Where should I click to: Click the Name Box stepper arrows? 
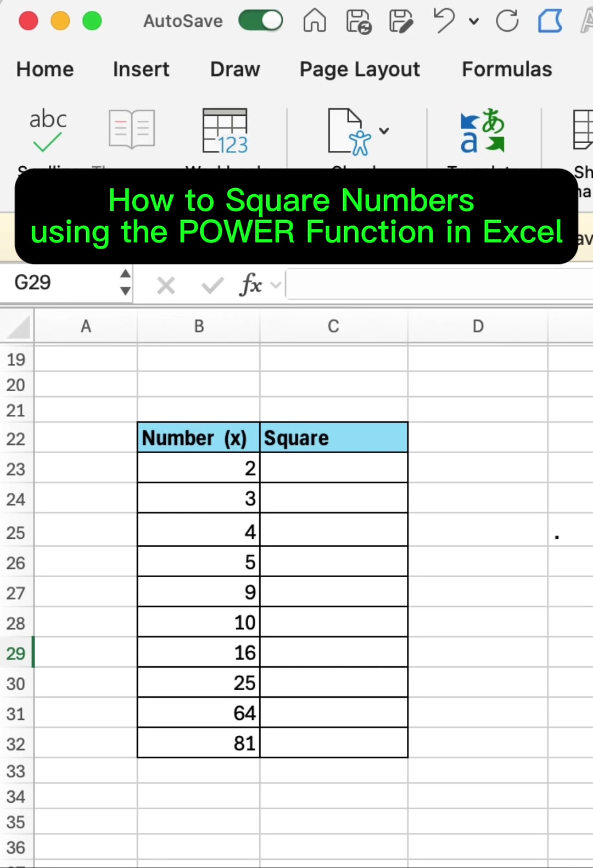[x=126, y=283]
